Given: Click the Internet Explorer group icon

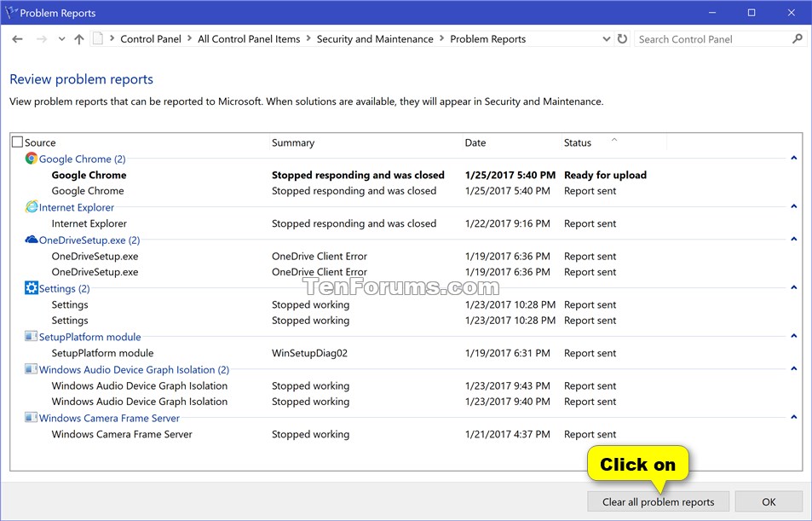Looking at the screenshot, I should pyautogui.click(x=31, y=206).
